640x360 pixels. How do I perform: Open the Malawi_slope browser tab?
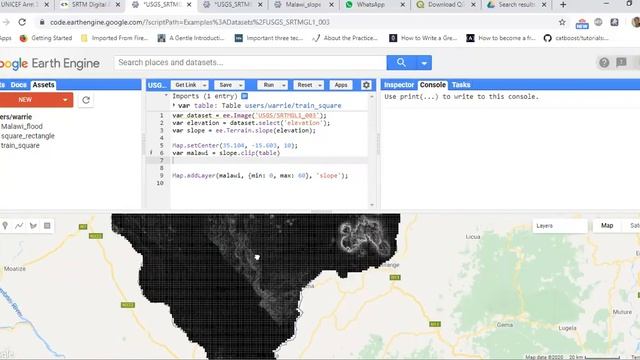click(303, 5)
